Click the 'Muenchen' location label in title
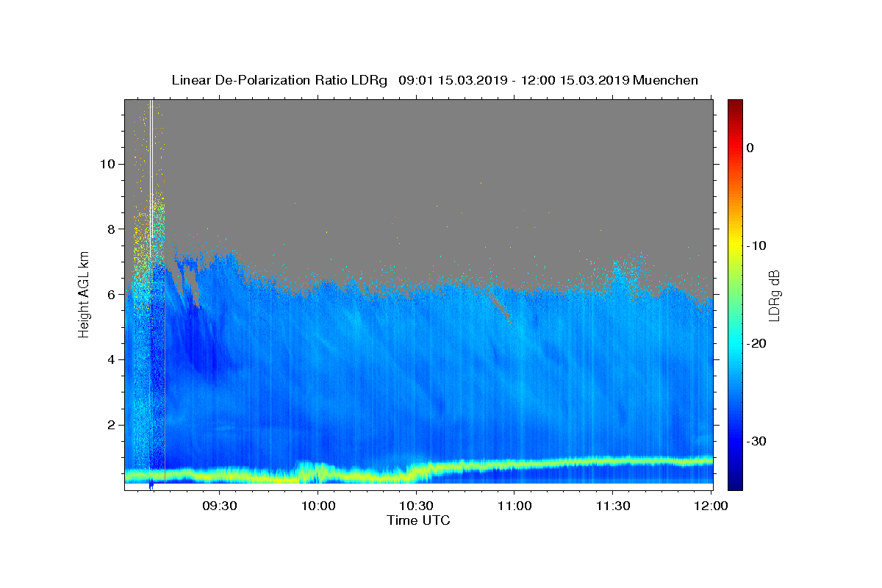Image resolution: width=882 pixels, height=588 pixels. click(665, 80)
